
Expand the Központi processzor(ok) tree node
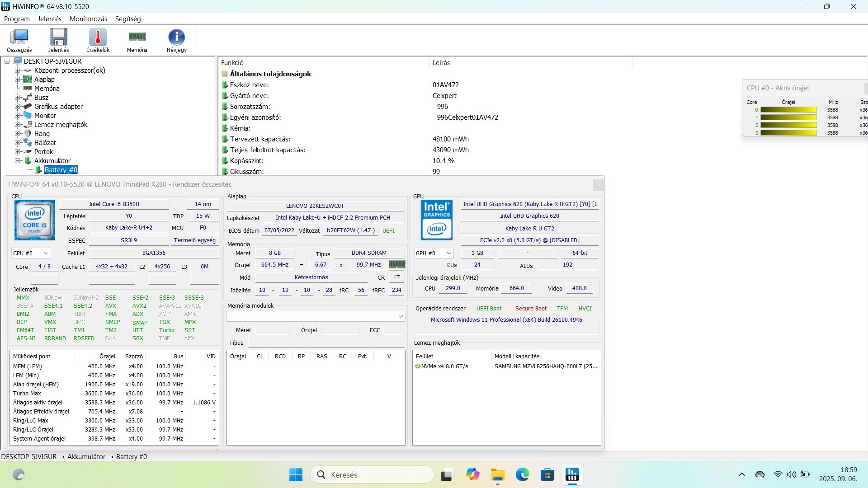(17, 70)
